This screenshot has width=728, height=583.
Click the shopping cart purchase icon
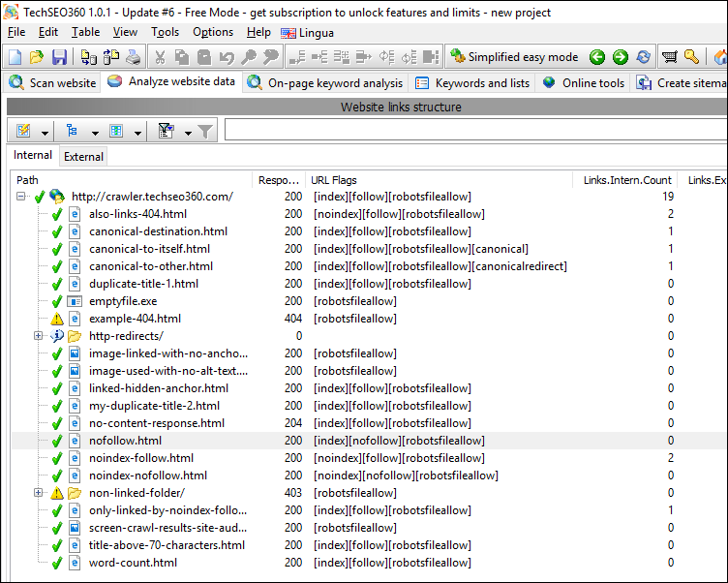(x=669, y=57)
